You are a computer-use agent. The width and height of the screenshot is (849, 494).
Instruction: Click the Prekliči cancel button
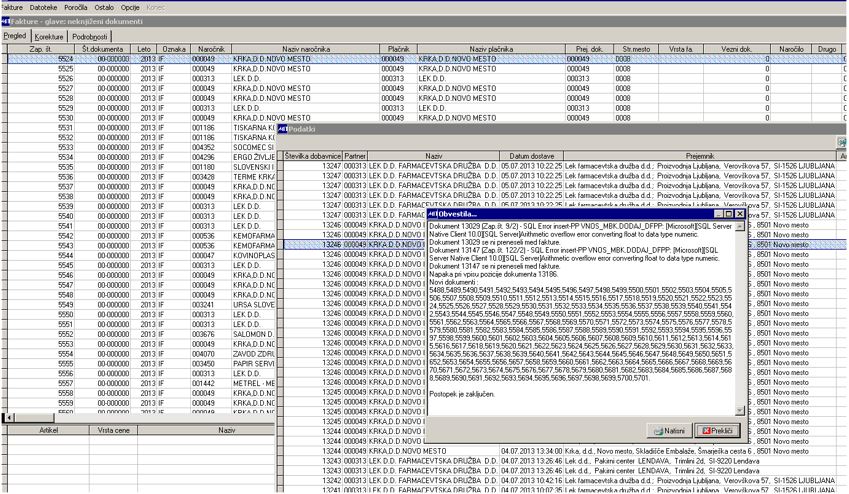coord(717,431)
